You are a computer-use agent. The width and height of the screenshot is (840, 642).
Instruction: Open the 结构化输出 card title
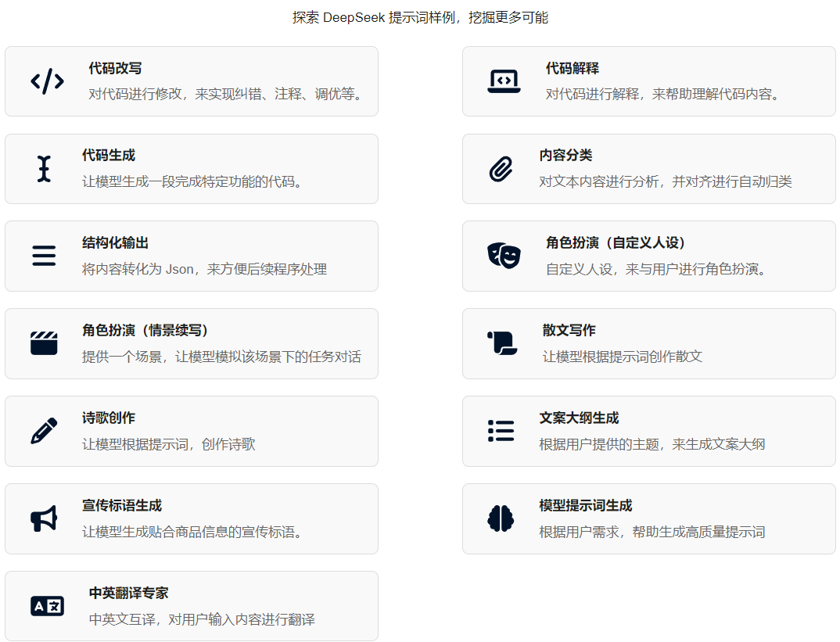[115, 242]
